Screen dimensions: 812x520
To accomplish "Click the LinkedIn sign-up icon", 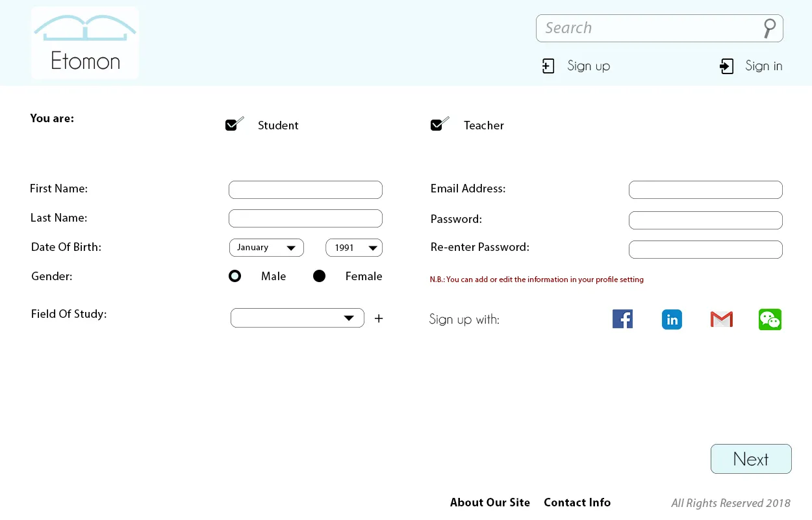I will 672,319.
